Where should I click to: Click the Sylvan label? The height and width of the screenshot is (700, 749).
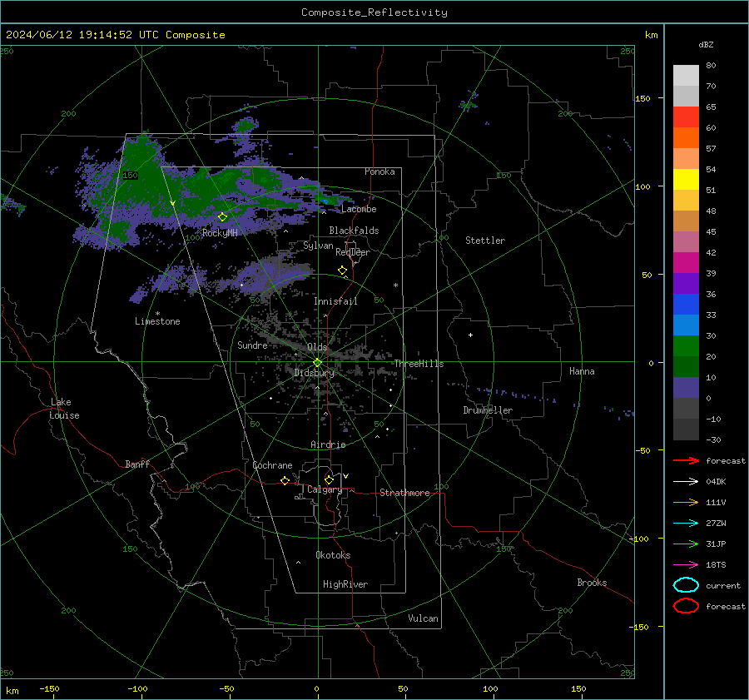tap(318, 246)
